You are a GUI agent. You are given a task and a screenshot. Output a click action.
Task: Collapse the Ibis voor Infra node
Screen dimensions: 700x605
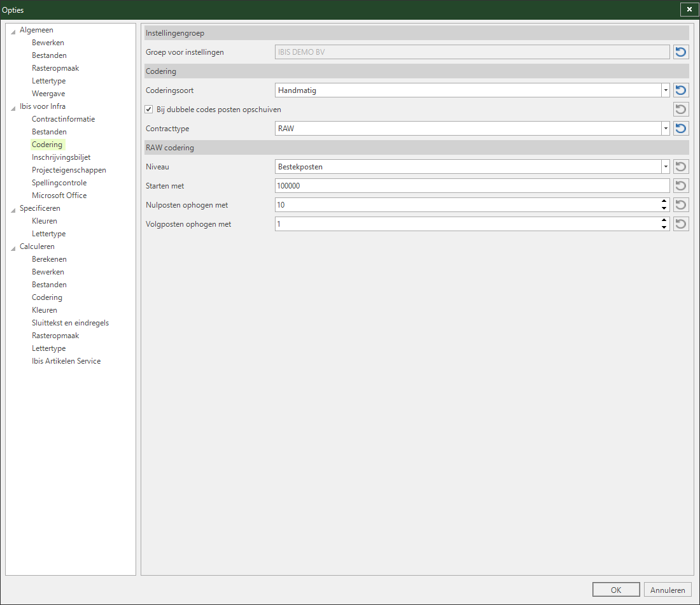(x=13, y=108)
